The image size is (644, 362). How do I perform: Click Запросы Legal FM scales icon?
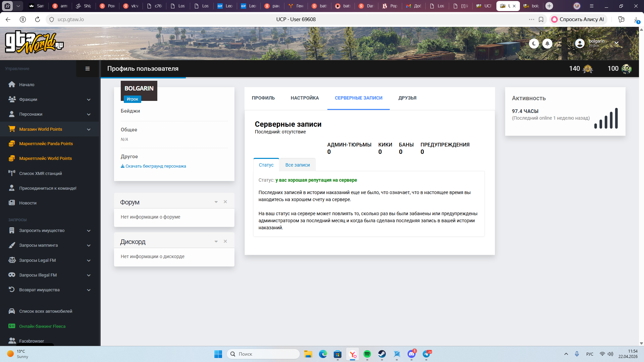12,260
